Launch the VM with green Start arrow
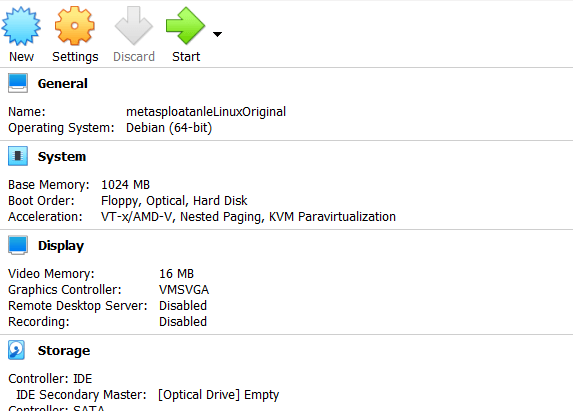 186,26
